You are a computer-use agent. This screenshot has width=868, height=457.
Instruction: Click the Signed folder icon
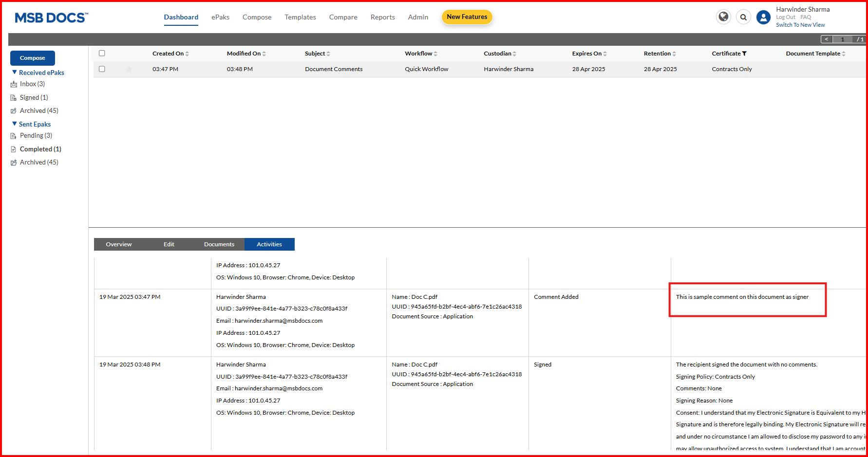[14, 98]
